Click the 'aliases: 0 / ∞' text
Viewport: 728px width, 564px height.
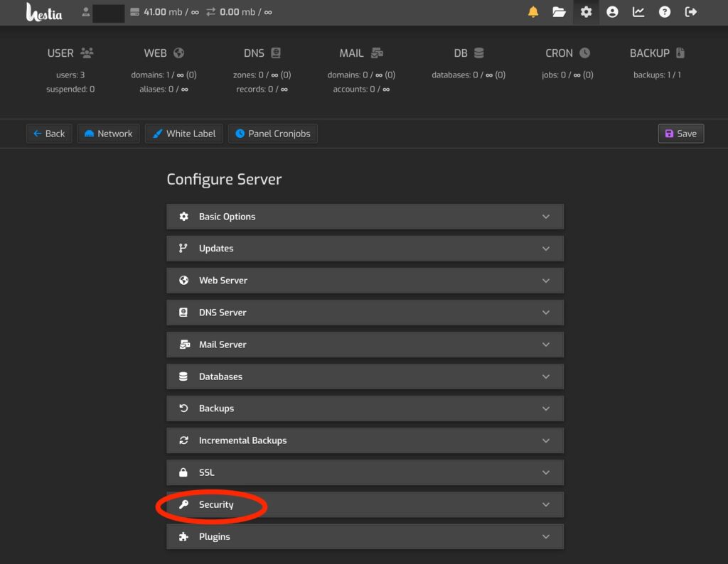[164, 89]
